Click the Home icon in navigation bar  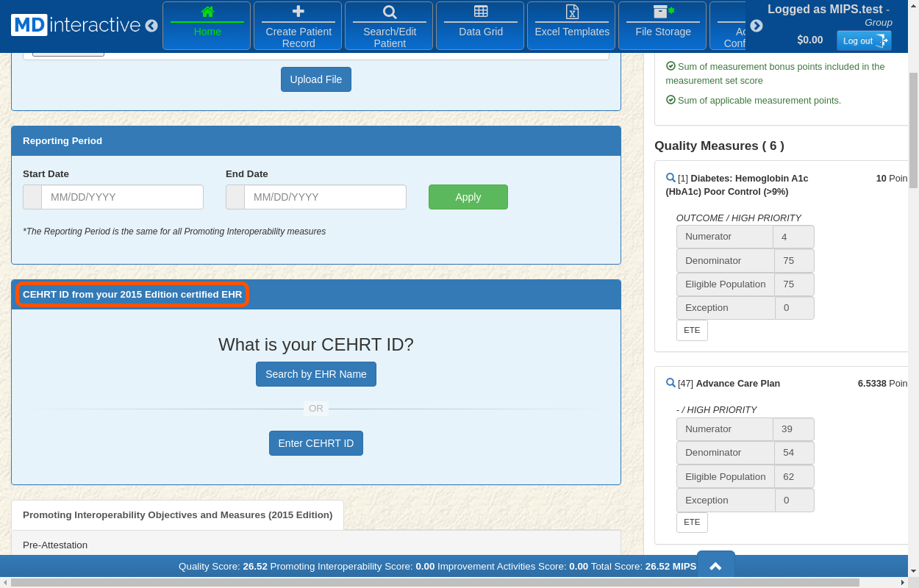[x=207, y=12]
